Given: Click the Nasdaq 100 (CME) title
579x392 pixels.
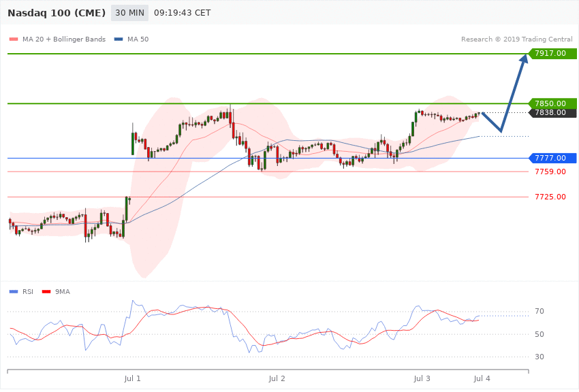Looking at the screenshot, I should point(57,13).
